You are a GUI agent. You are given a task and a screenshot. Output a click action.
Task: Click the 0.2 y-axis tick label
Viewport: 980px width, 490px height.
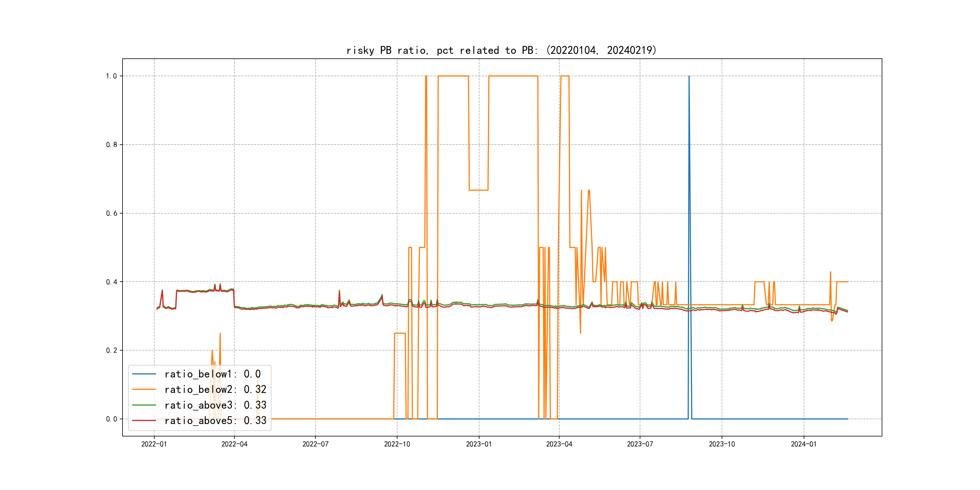pyautogui.click(x=112, y=350)
